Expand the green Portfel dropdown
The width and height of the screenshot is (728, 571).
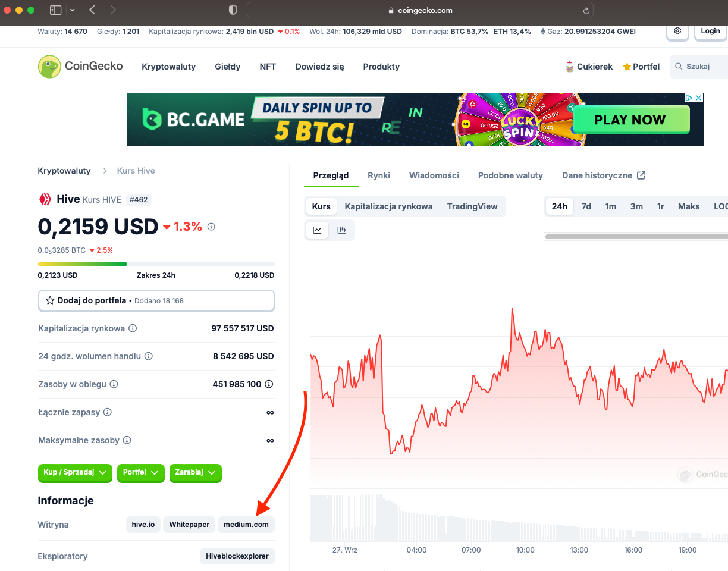pos(141,472)
